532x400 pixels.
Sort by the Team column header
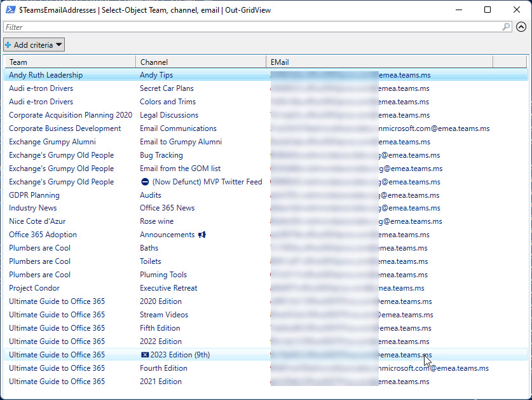coord(70,62)
